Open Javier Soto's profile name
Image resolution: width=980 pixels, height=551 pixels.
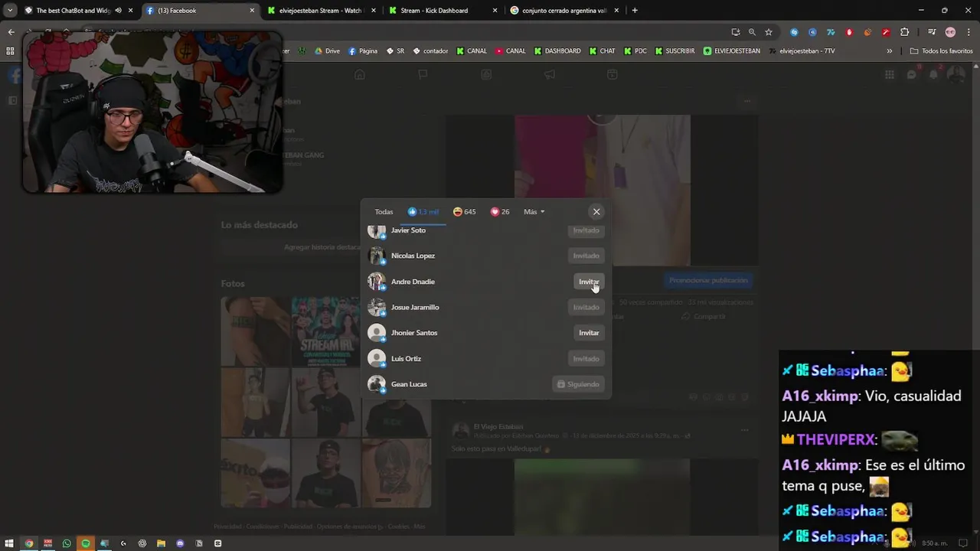408,230
